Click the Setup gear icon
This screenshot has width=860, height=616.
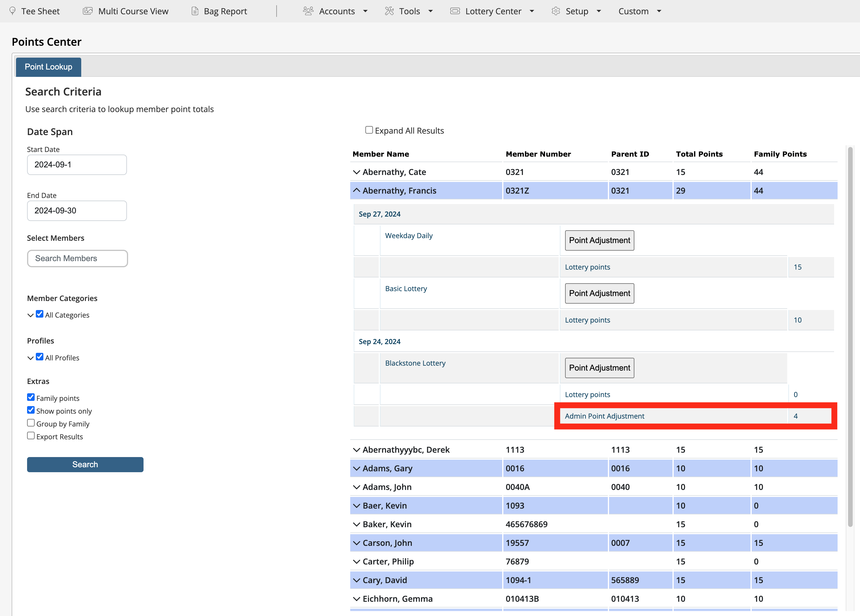pyautogui.click(x=556, y=11)
